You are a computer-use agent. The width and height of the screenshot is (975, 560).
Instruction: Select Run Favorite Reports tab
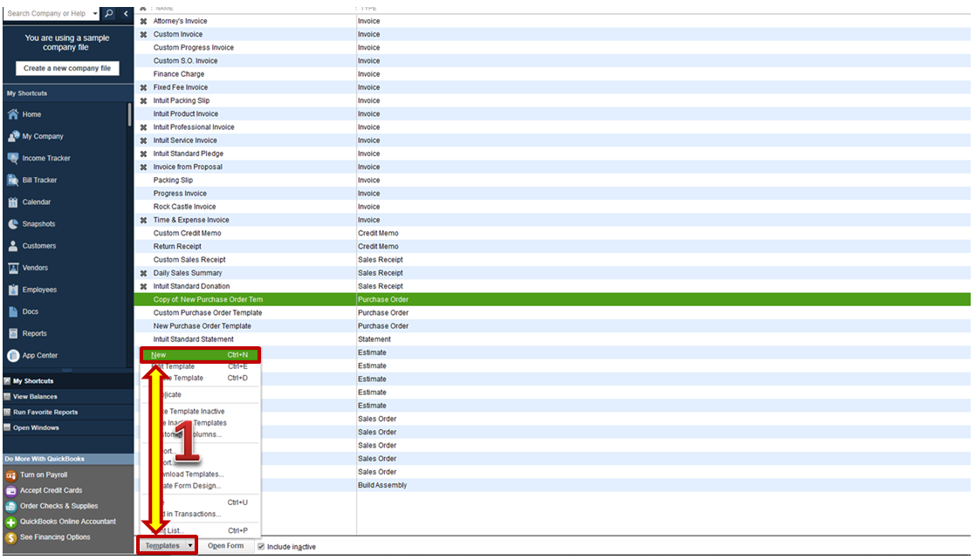[x=68, y=412]
